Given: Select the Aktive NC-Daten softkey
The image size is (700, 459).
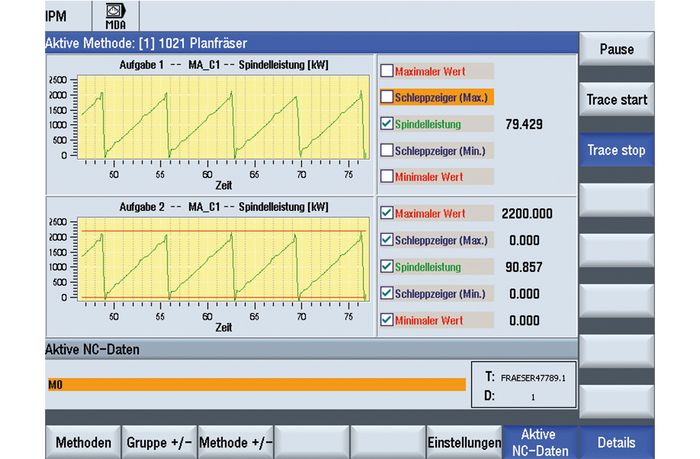Looking at the screenshot, I should tap(541, 442).
